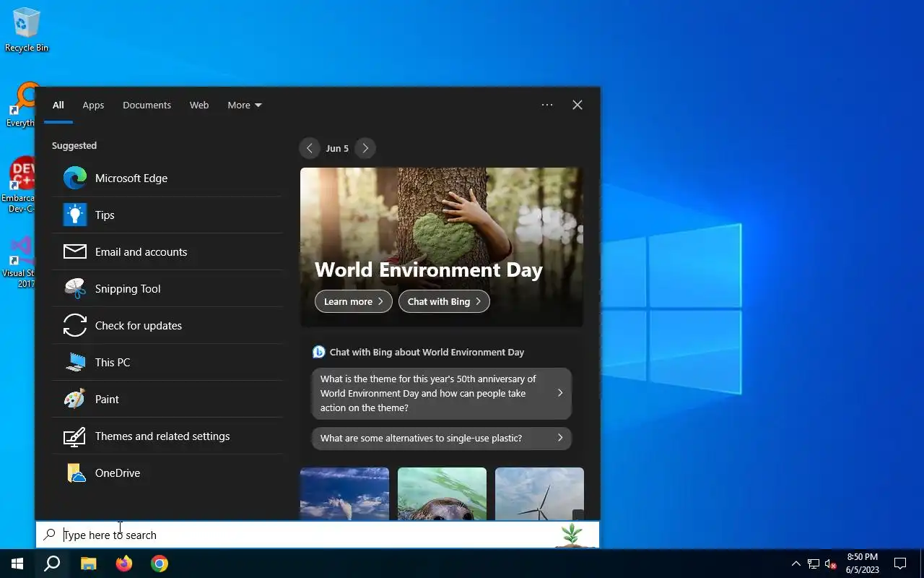Click the World Environment Day banner image

tap(442, 247)
